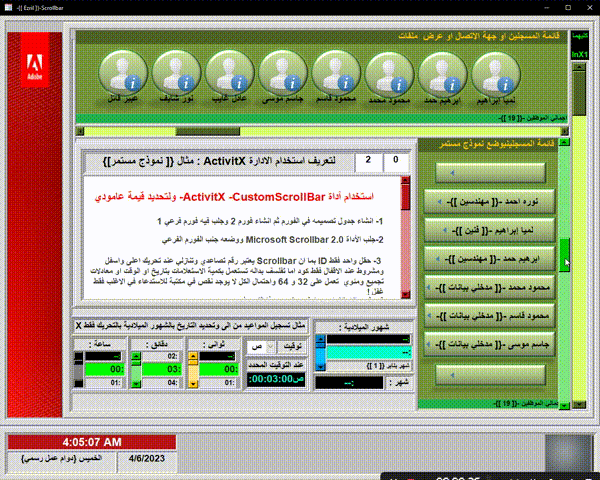600x480 pixels.
Task: Click hours scrollbar top arrow
Action: click(x=78, y=356)
